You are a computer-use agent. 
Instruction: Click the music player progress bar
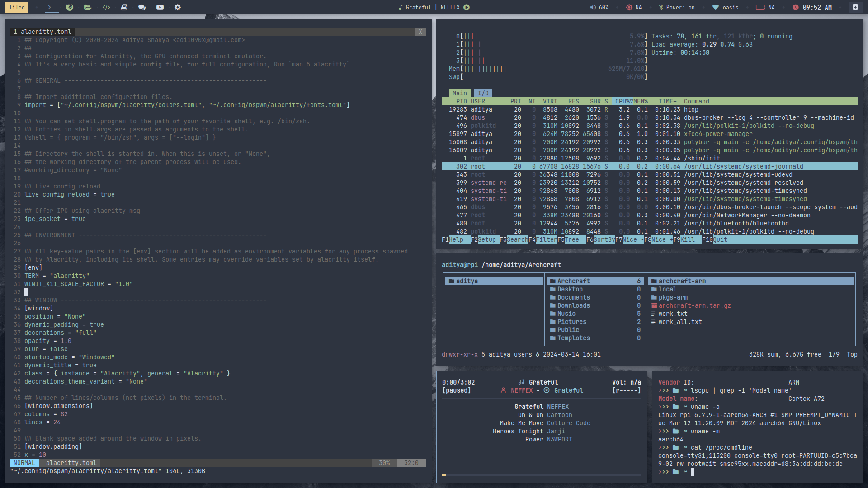click(x=541, y=474)
